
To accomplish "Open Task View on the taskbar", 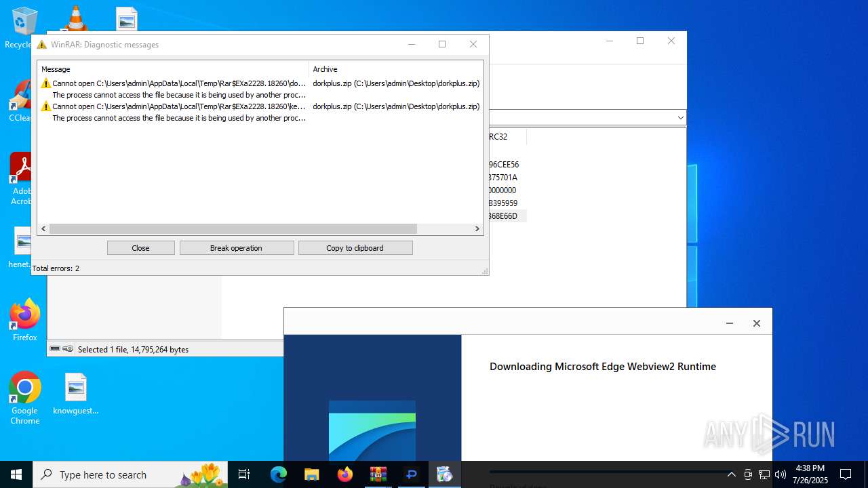I will [244, 474].
